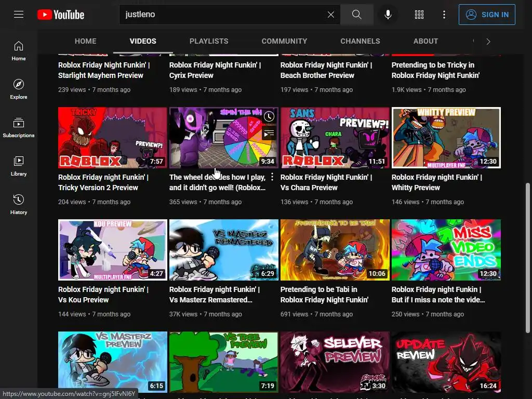This screenshot has height=399, width=532.
Task: Open the Vs Tree Preview thumbnail
Action: 224,362
